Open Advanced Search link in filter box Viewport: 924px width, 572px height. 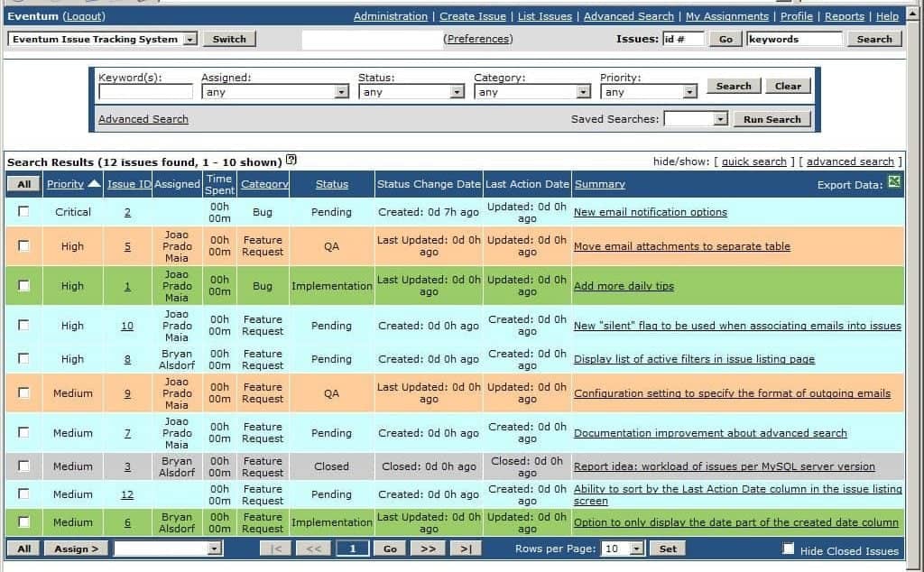143,119
